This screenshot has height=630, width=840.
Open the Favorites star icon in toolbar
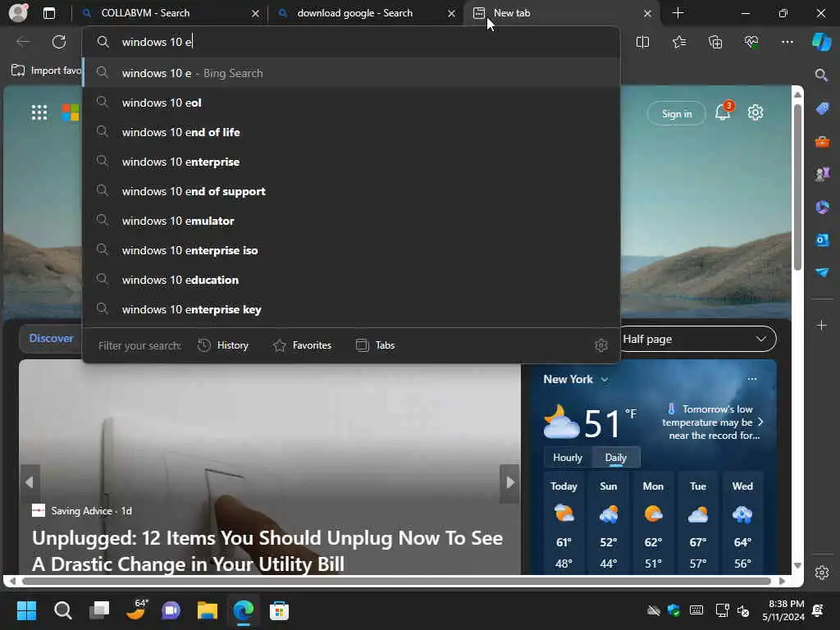[678, 42]
